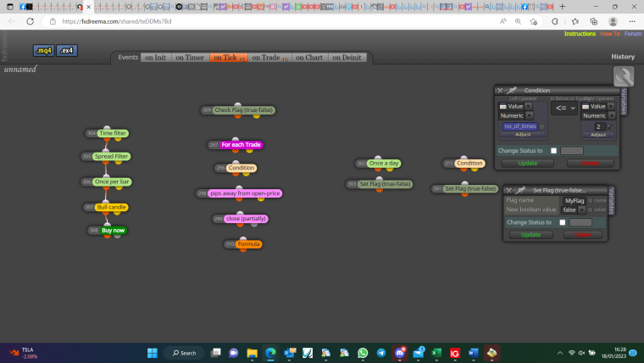
Task: Download the .mq4 file
Action: point(43,51)
